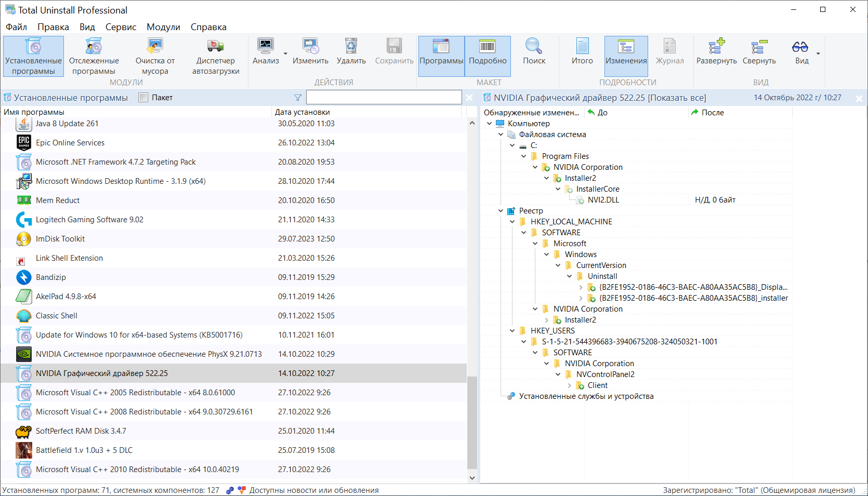Click the Battlefield 1 program icon

24,450
